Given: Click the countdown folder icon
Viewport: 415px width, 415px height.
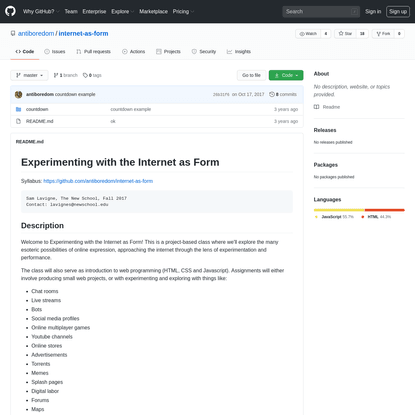Looking at the screenshot, I should pos(19,109).
